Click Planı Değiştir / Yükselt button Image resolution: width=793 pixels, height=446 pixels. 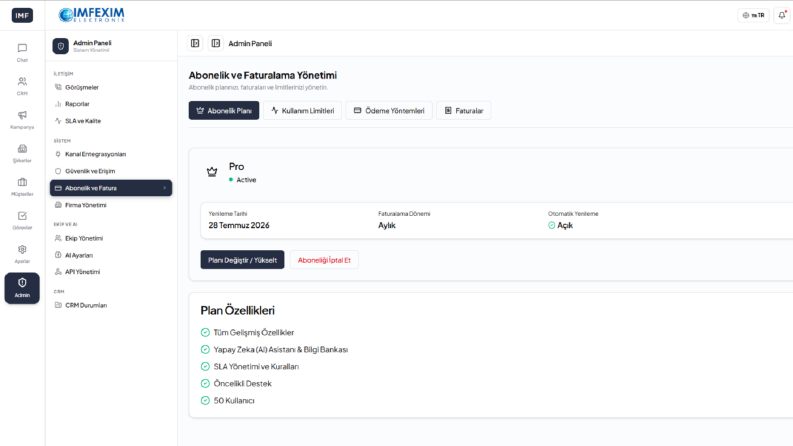point(242,260)
